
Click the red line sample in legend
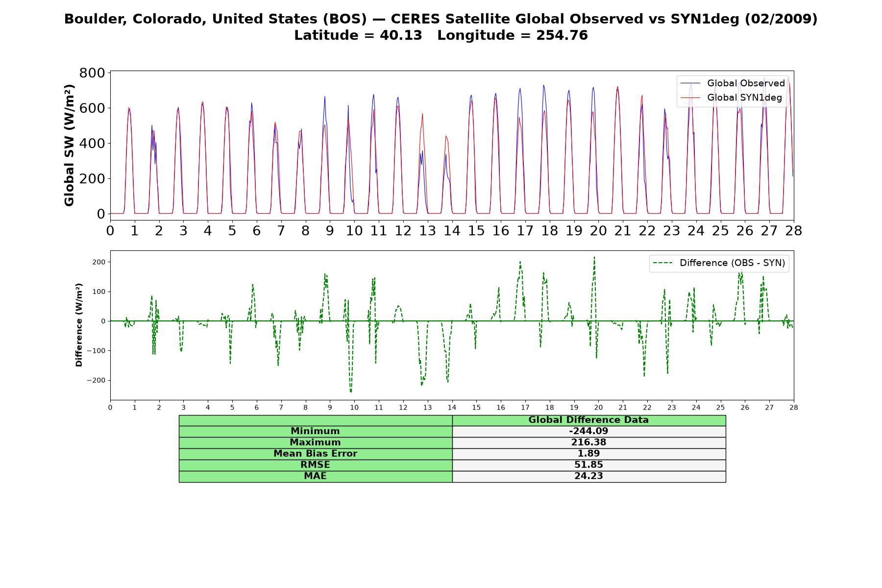691,98
